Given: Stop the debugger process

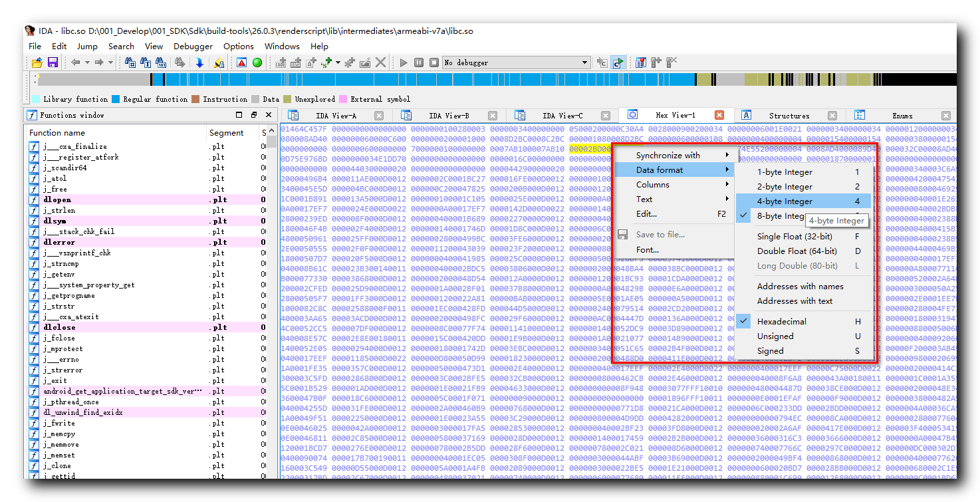Looking at the screenshot, I should click(x=434, y=62).
